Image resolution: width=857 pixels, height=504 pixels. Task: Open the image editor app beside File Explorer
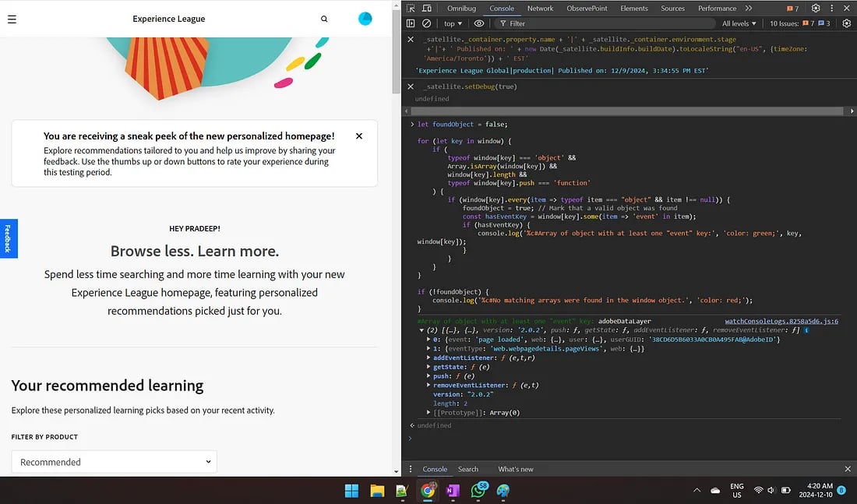click(x=402, y=490)
